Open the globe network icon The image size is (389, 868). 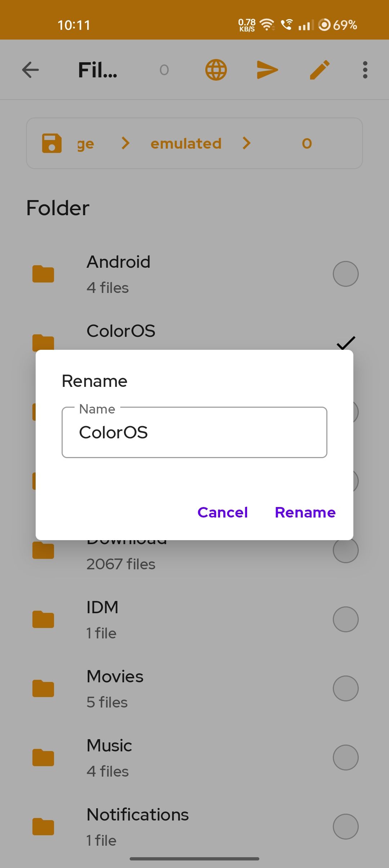coord(216,70)
